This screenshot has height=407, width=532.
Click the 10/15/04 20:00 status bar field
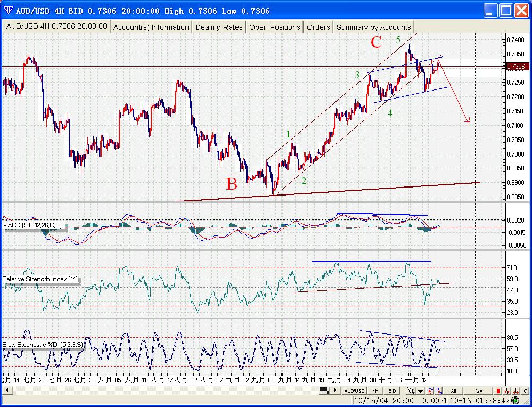pyautogui.click(x=384, y=401)
